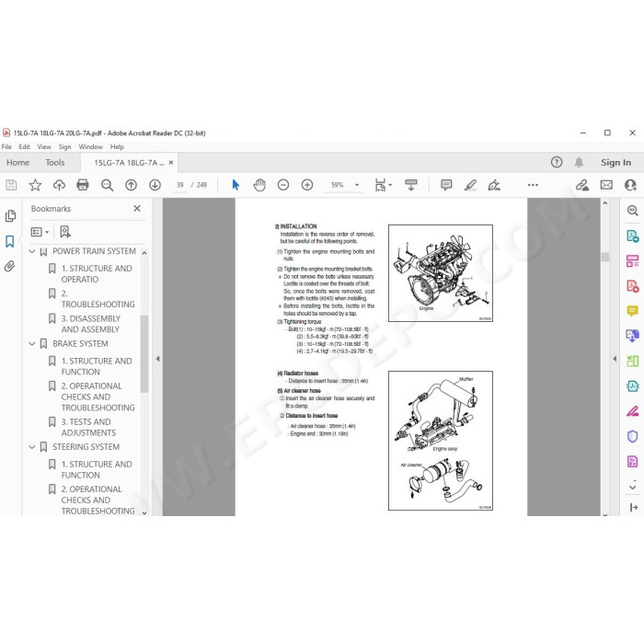Screen dimensions: 644x644
Task: Upload to cloud icon in toolbar
Action: tap(59, 185)
